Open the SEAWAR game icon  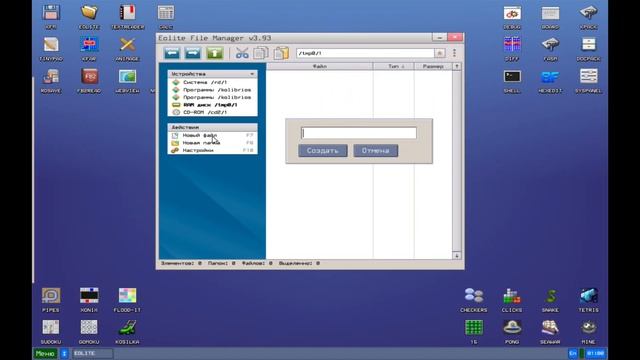550,331
